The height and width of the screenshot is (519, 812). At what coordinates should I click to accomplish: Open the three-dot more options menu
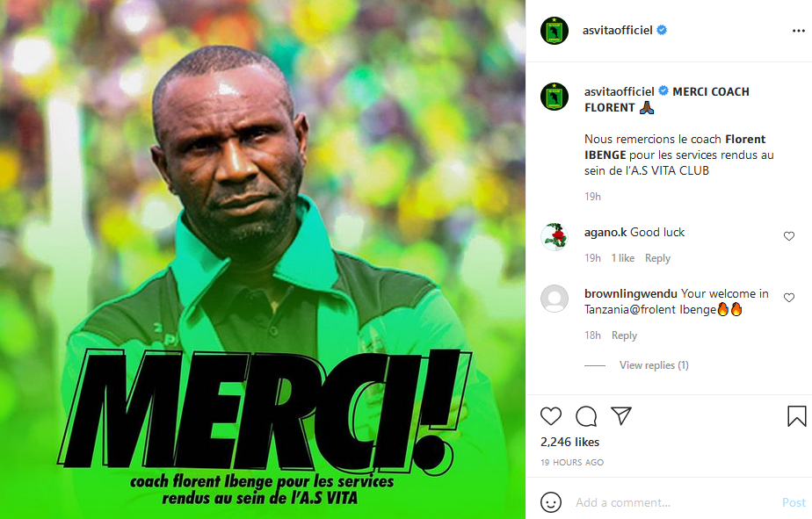click(x=798, y=31)
